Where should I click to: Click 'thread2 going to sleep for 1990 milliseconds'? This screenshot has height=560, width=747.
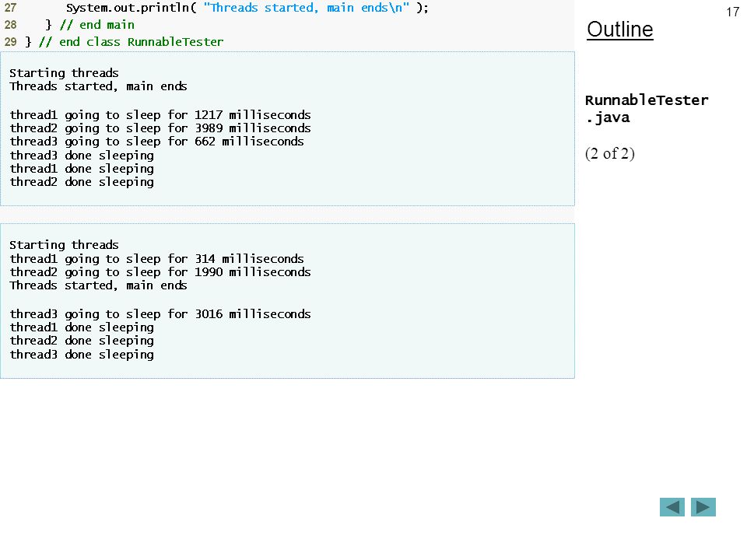click(x=160, y=272)
